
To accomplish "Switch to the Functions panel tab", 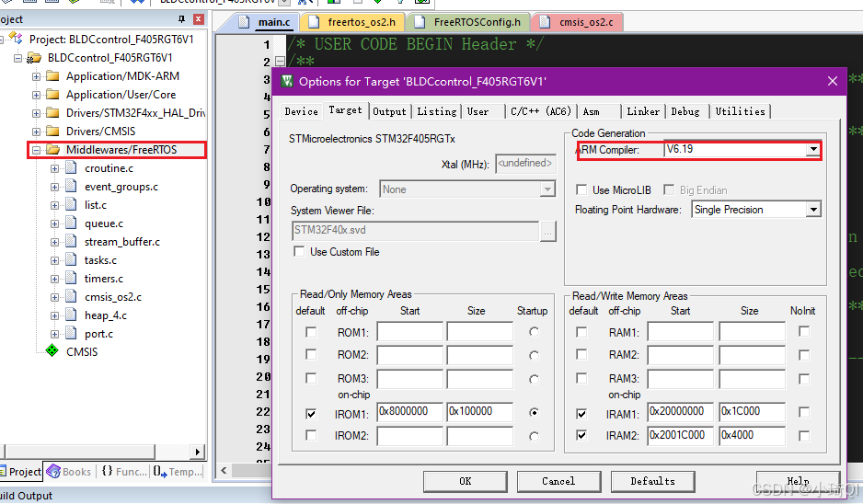I will tap(124, 472).
